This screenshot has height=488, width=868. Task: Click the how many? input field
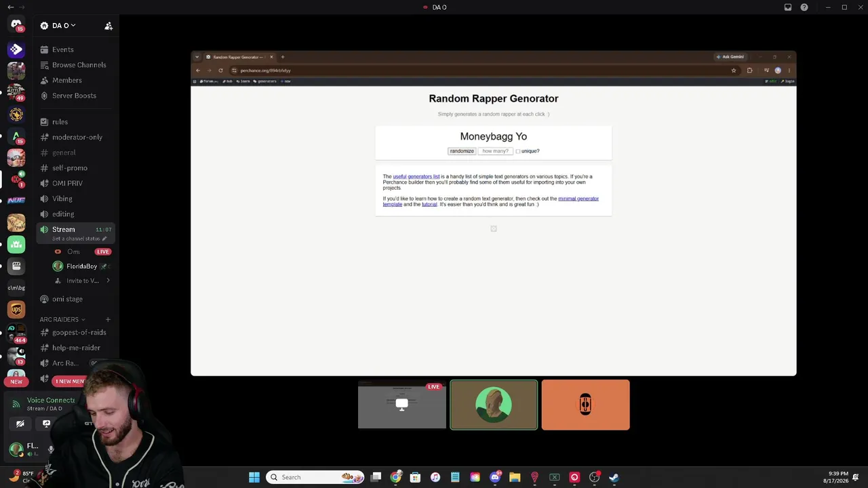click(x=496, y=151)
